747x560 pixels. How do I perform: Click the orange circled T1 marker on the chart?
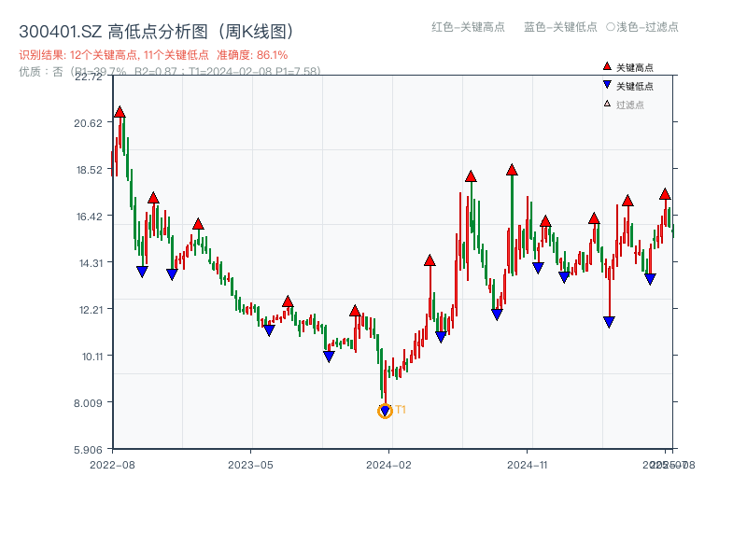tap(385, 412)
